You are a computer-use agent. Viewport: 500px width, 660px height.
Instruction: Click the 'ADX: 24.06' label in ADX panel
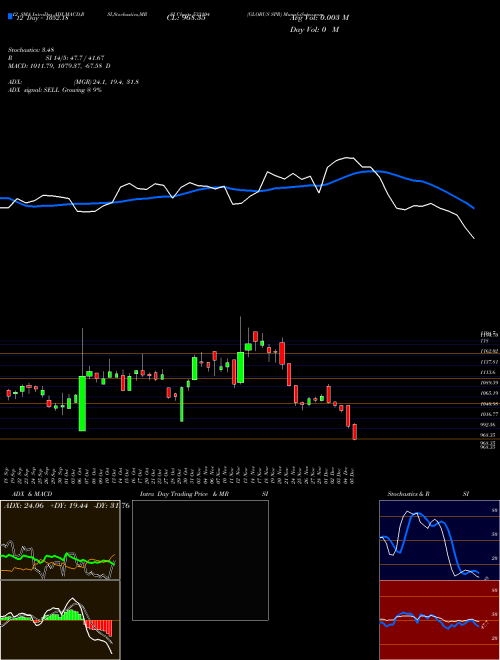tap(24, 506)
